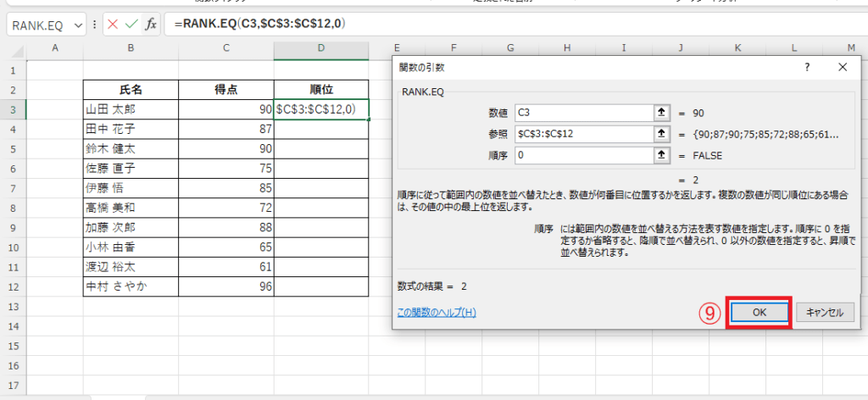Screen dimensions: 868x400
Task: Select column B header
Action: [131, 48]
